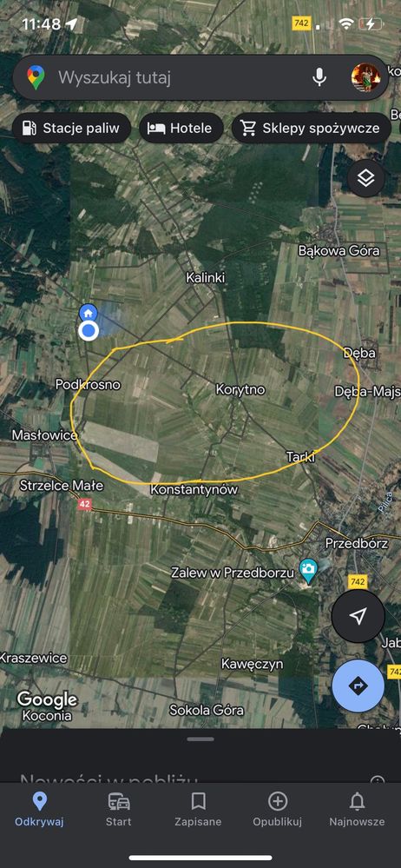Open the Najnowsze notifications tab

click(x=357, y=809)
